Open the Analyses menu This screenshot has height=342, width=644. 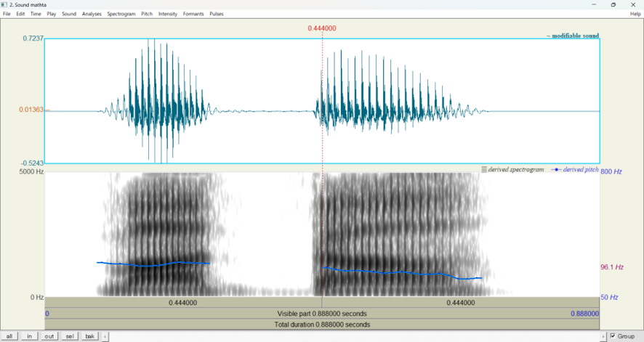tap(92, 14)
